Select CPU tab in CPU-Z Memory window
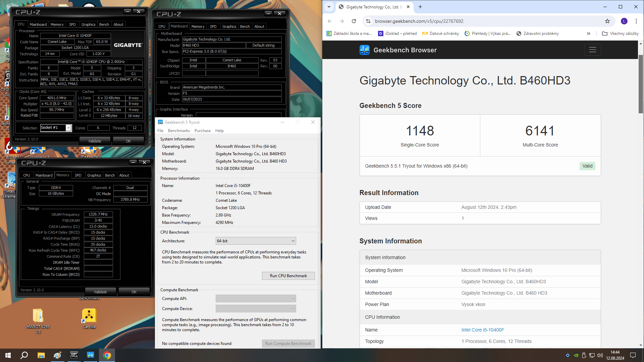This screenshot has width=644, height=362. (26, 175)
